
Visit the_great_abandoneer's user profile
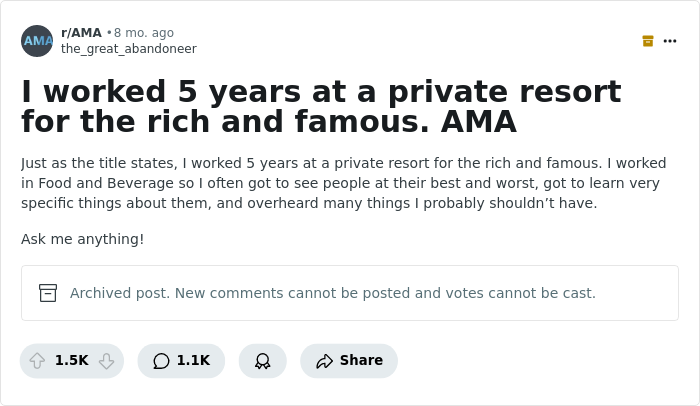128,49
